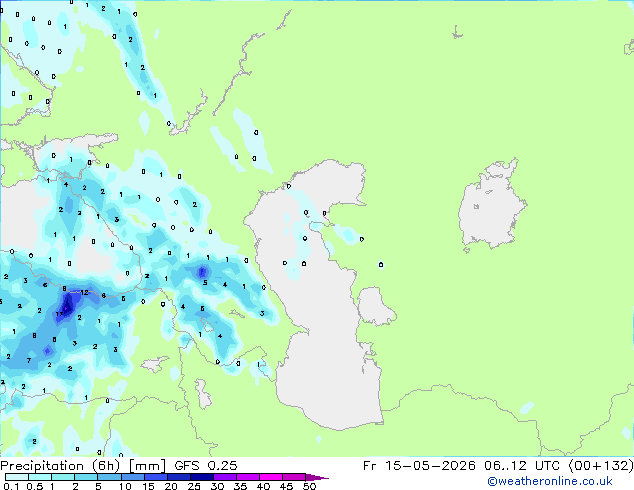Click the 'GFS 0.25' model label
This screenshot has height=490, width=634.
[x=206, y=466]
